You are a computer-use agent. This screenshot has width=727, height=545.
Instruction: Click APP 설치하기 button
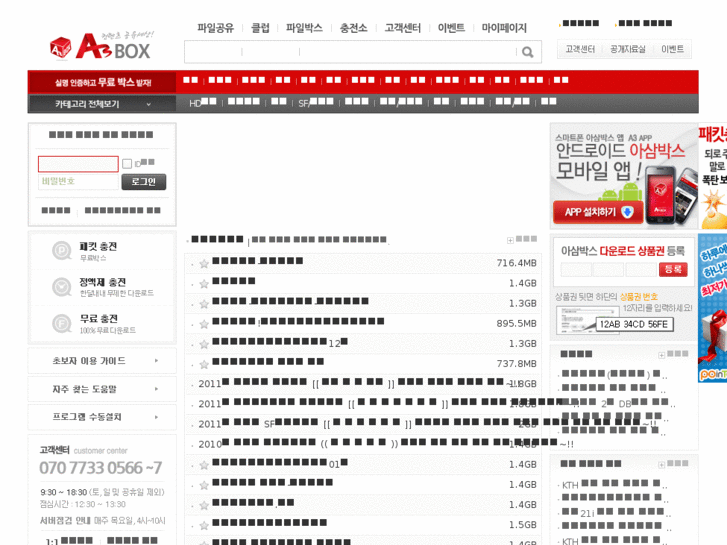click(598, 212)
